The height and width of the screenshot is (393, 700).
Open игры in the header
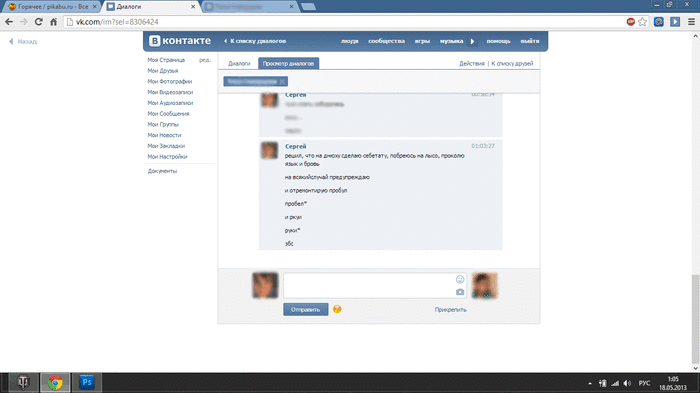pos(422,41)
